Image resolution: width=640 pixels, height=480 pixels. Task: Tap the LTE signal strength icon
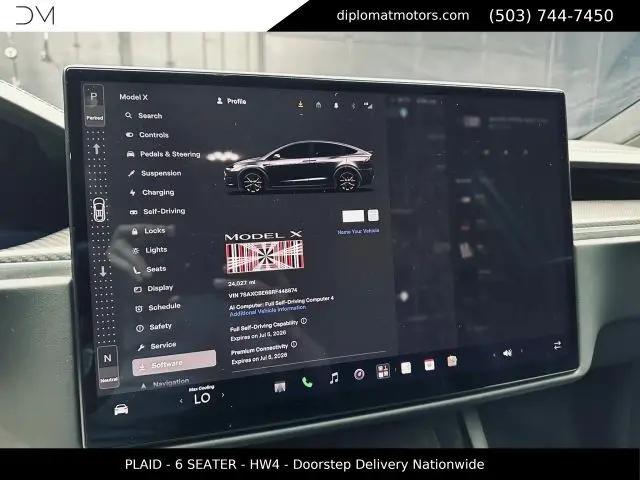point(368,106)
